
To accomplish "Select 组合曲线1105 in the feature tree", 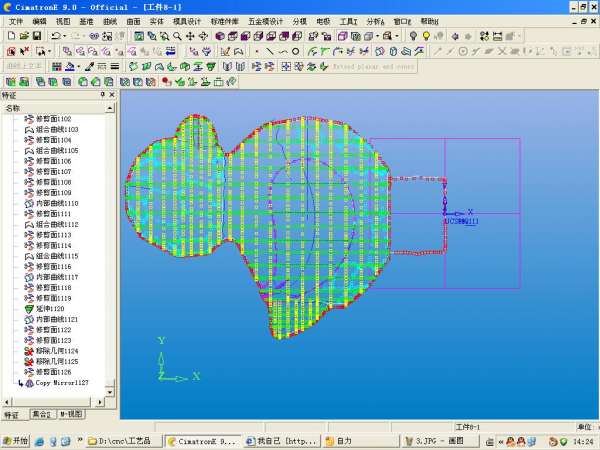I will [x=57, y=150].
